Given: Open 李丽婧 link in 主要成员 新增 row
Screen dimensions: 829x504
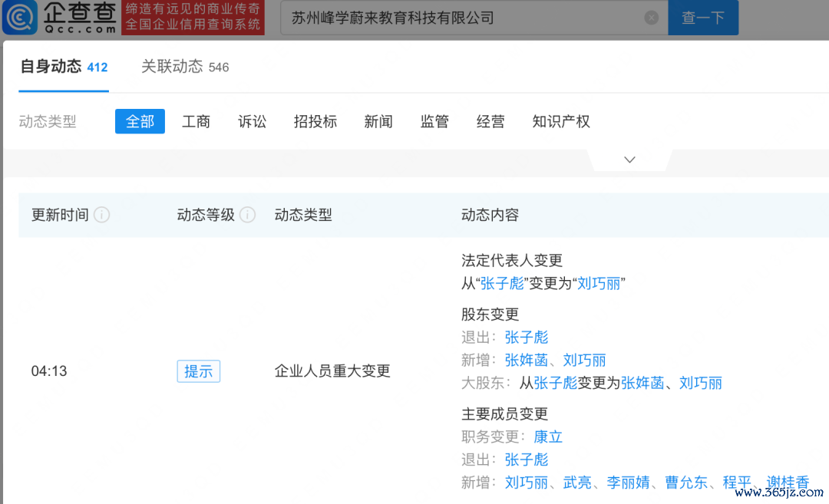Looking at the screenshot, I should 628,483.
